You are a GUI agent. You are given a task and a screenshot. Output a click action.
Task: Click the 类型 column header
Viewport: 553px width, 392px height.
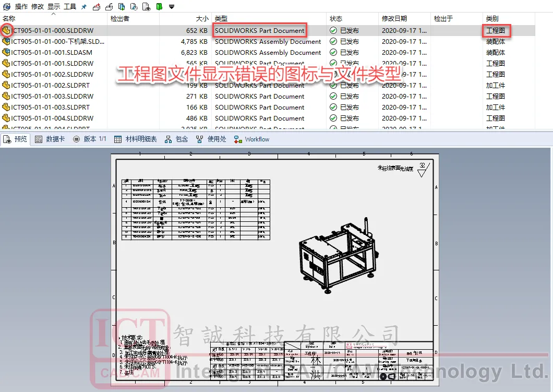(221, 19)
